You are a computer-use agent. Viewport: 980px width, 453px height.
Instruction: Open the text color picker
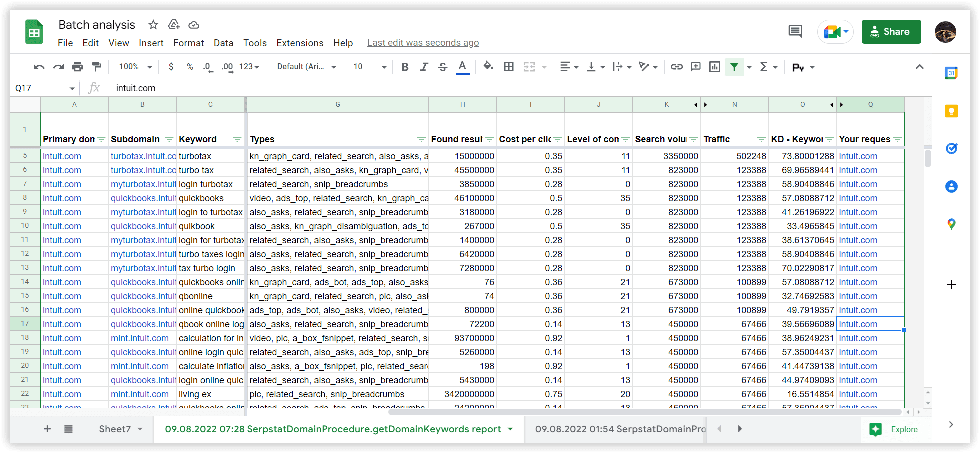[x=463, y=67]
